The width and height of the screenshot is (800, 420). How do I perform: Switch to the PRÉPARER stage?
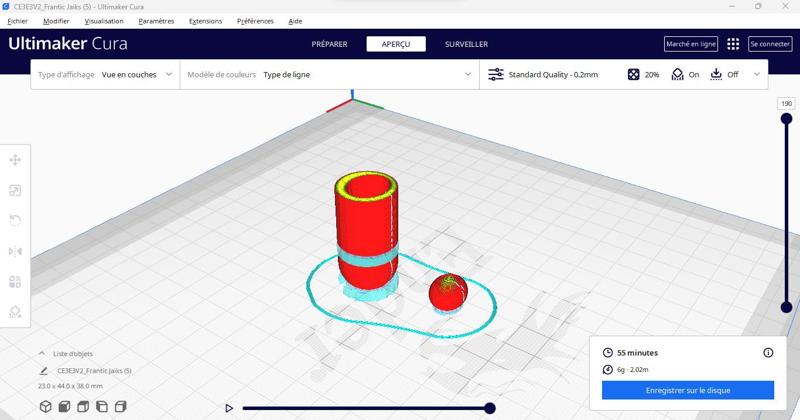click(x=329, y=44)
